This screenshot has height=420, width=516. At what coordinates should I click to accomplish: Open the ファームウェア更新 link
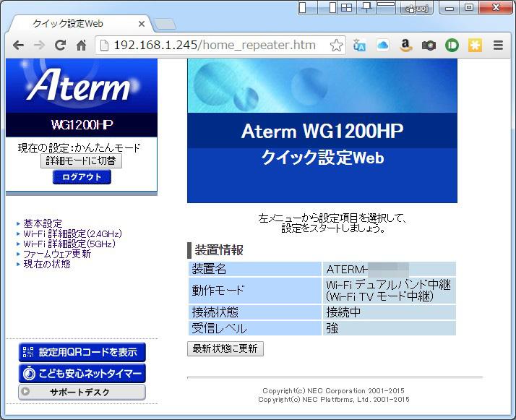pyautogui.click(x=57, y=254)
